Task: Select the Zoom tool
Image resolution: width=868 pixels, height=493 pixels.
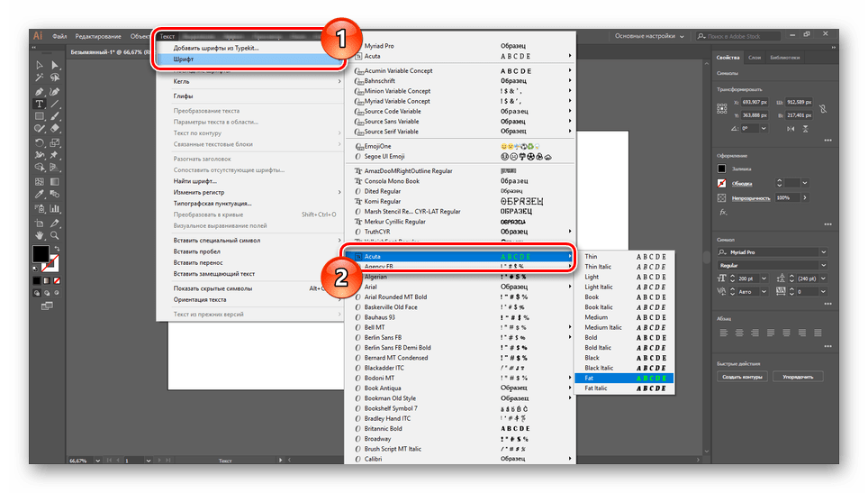Action: click(55, 235)
